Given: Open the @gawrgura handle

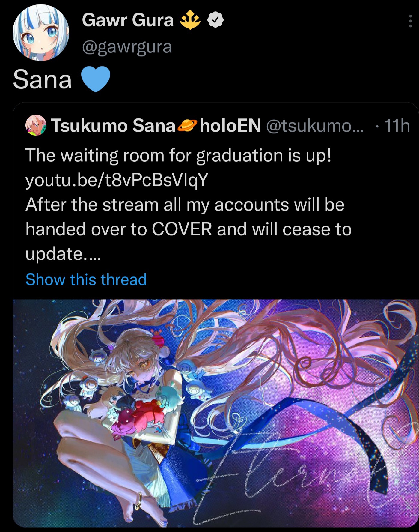Looking at the screenshot, I should (x=127, y=47).
